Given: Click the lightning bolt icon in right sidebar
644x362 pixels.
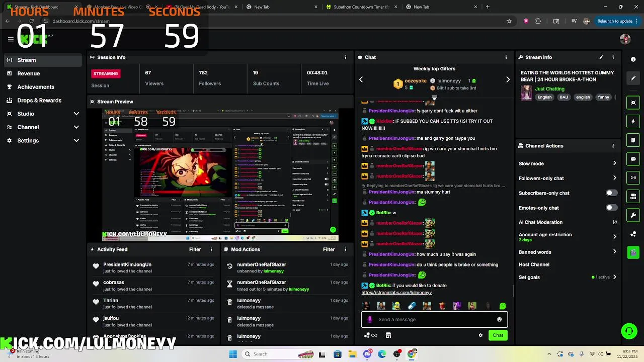Looking at the screenshot, I should [633, 121].
